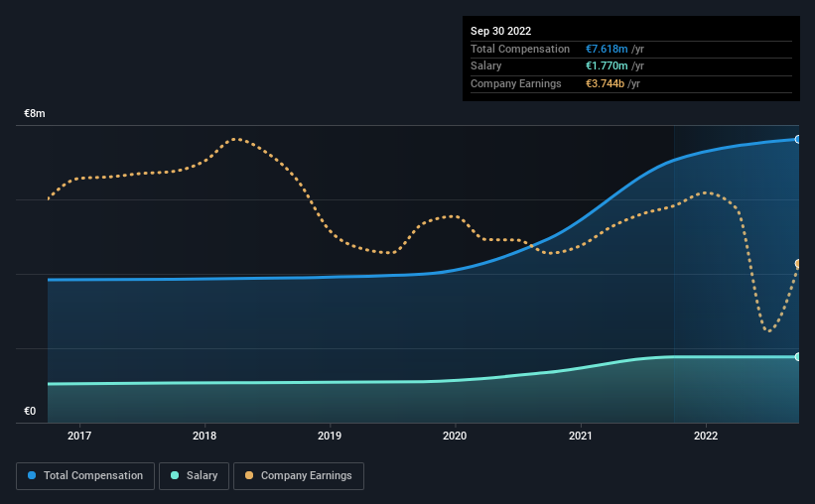Click the Salary tooltip row label

486,66
